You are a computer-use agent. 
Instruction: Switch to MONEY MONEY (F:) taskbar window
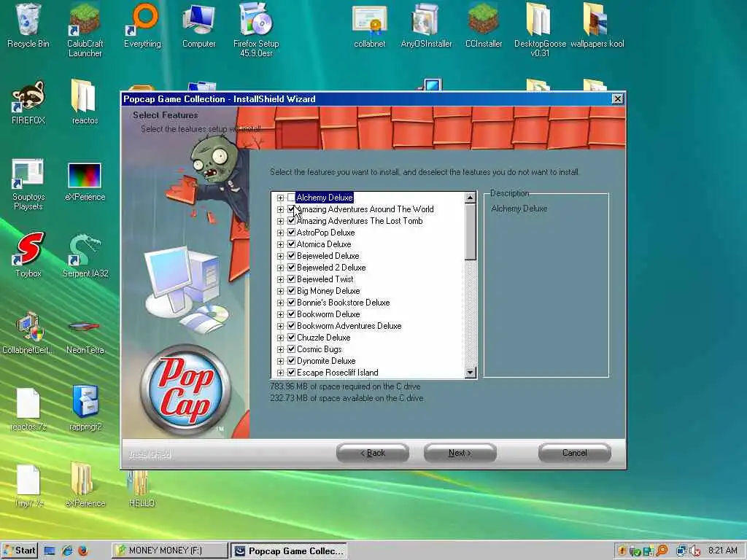click(x=169, y=551)
